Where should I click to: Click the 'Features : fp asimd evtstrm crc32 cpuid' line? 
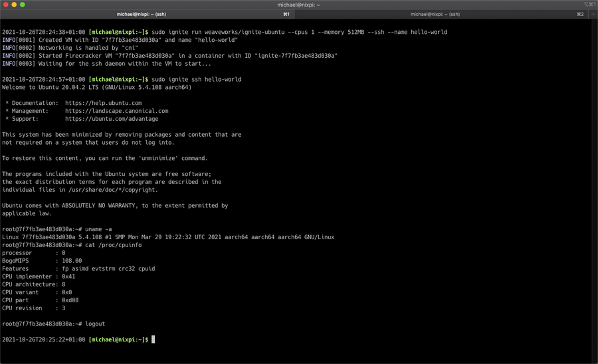78,269
